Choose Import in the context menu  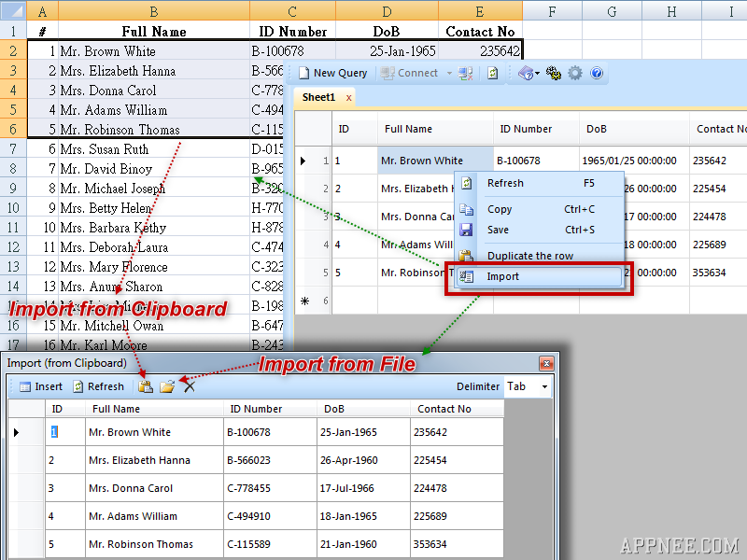pos(540,276)
